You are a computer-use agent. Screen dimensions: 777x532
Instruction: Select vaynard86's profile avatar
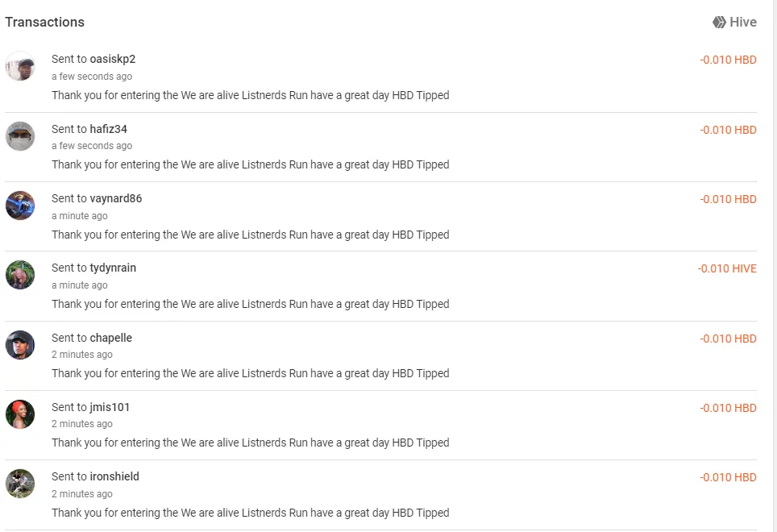tap(20, 206)
